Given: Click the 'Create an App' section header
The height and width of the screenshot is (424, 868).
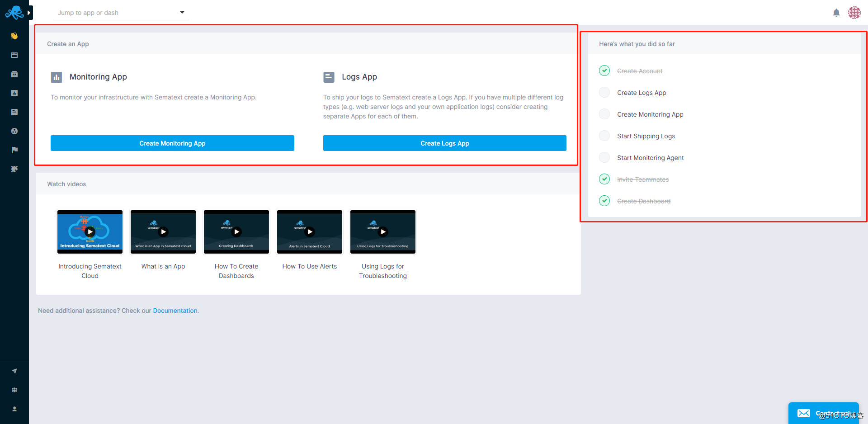Looking at the screenshot, I should pyautogui.click(x=68, y=44).
